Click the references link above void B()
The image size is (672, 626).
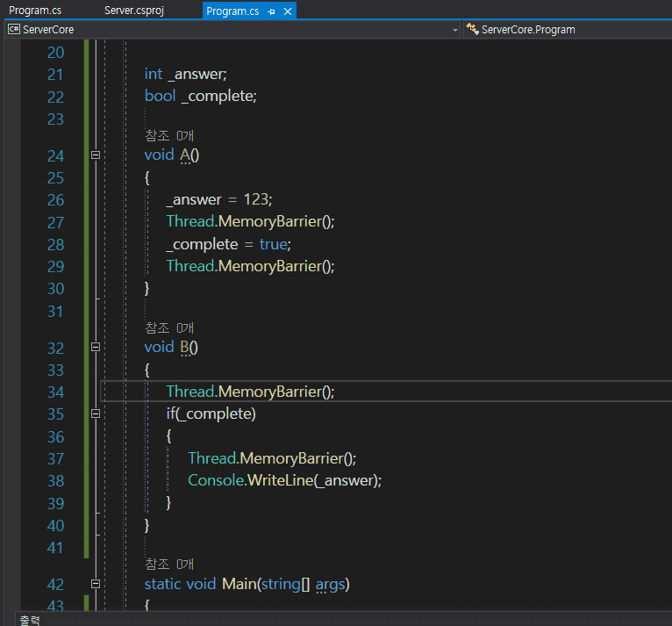[x=168, y=327]
